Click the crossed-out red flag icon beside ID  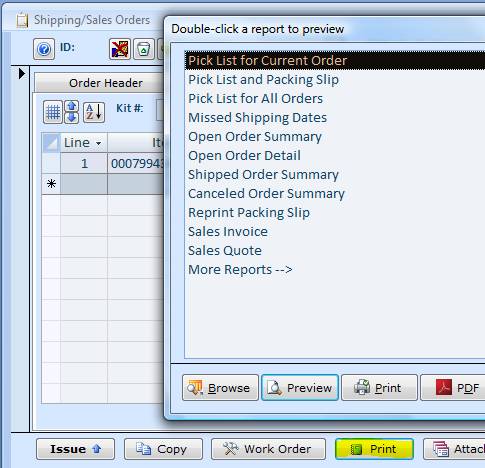point(120,49)
